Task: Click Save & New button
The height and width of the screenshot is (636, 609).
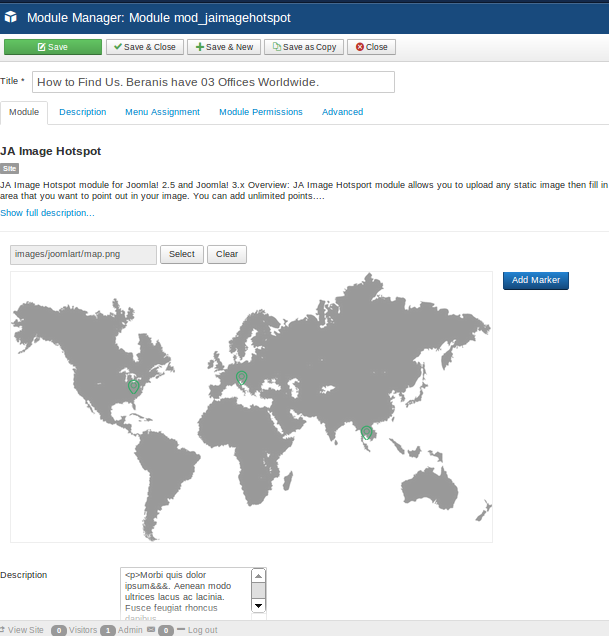Action: pyautogui.click(x=224, y=47)
